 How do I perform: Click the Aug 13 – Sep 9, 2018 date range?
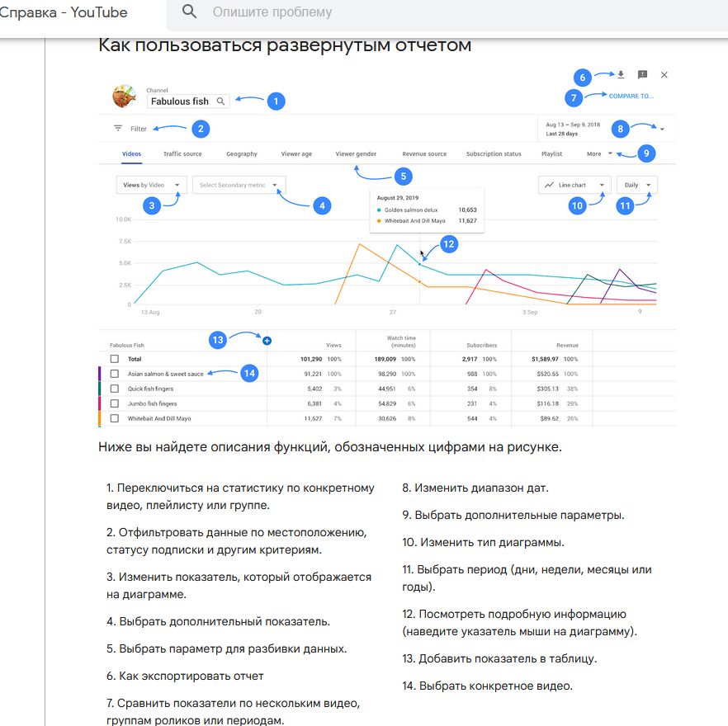pos(573,125)
